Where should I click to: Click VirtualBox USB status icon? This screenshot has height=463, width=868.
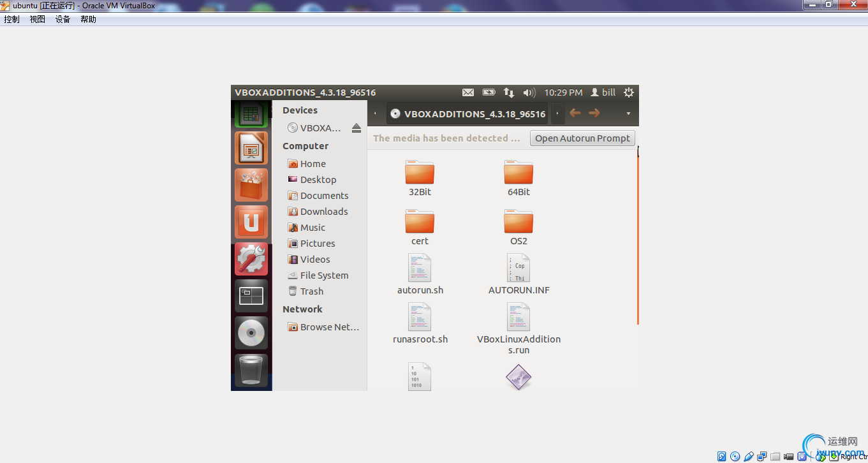pyautogui.click(x=749, y=457)
